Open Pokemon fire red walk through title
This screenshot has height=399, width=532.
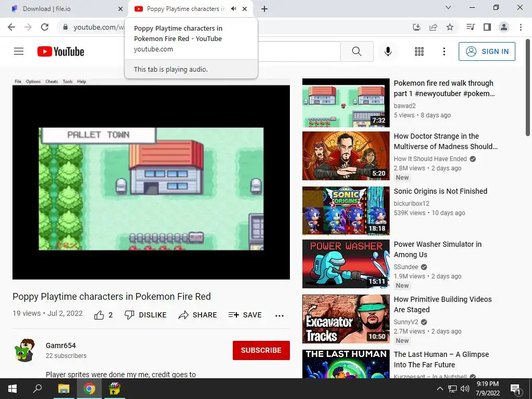click(444, 88)
